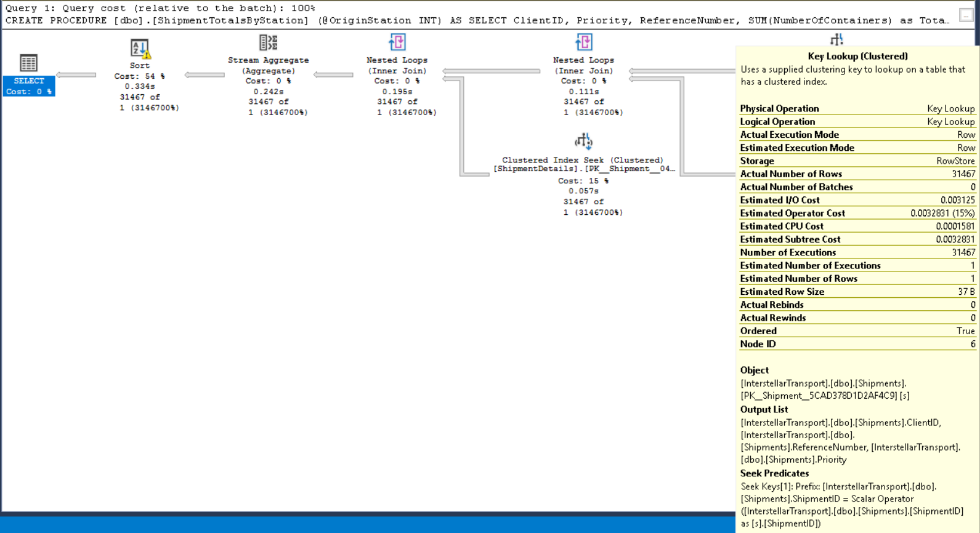Expand the truncated query text ellipsis button
This screenshot has height=533, width=980.
pyautogui.click(x=966, y=15)
